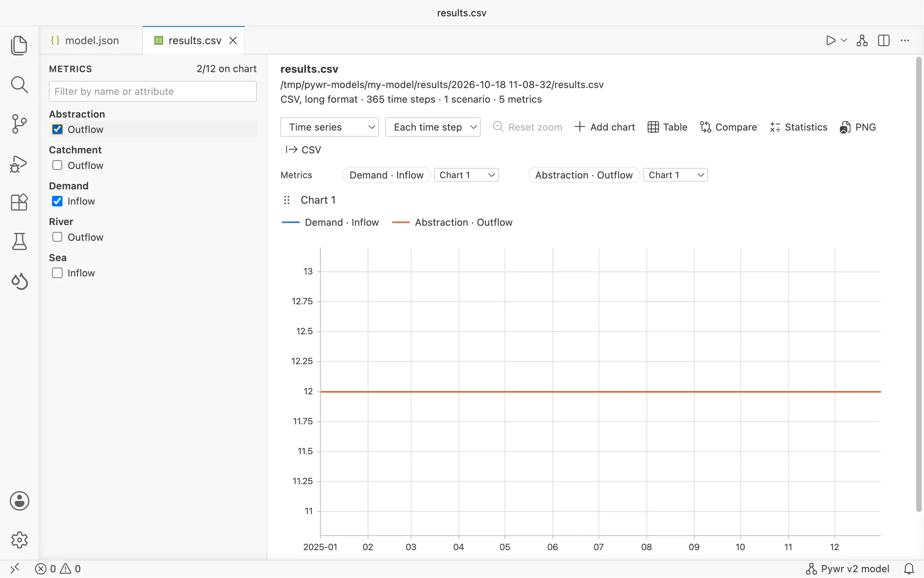Open the More Actions ellipsis icon
The height and width of the screenshot is (578, 924).
pos(905,40)
